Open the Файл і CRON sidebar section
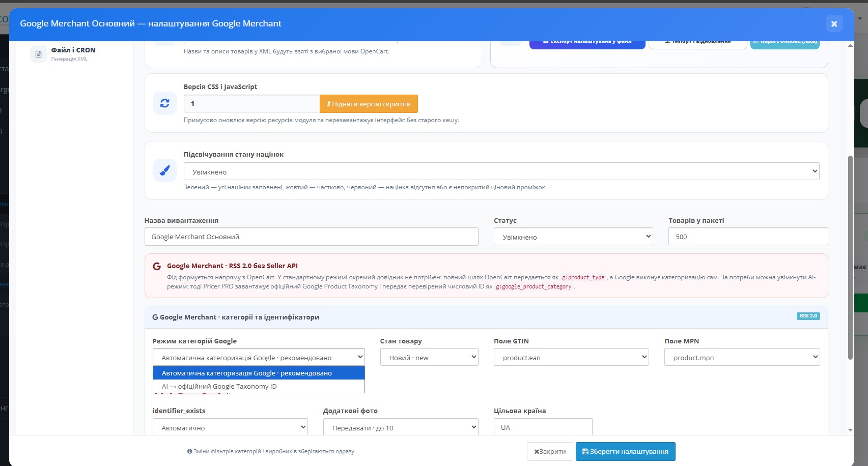Viewport: 868px width, 466px height. click(73, 53)
